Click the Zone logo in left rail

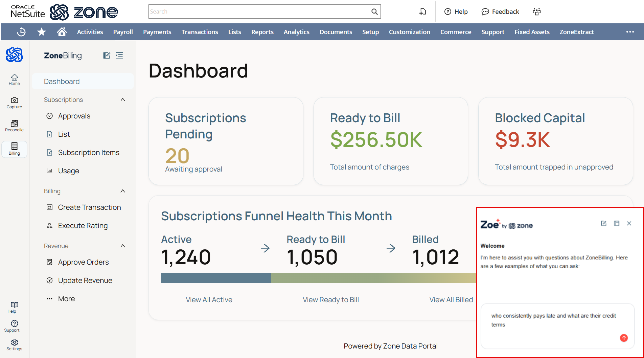click(x=15, y=55)
